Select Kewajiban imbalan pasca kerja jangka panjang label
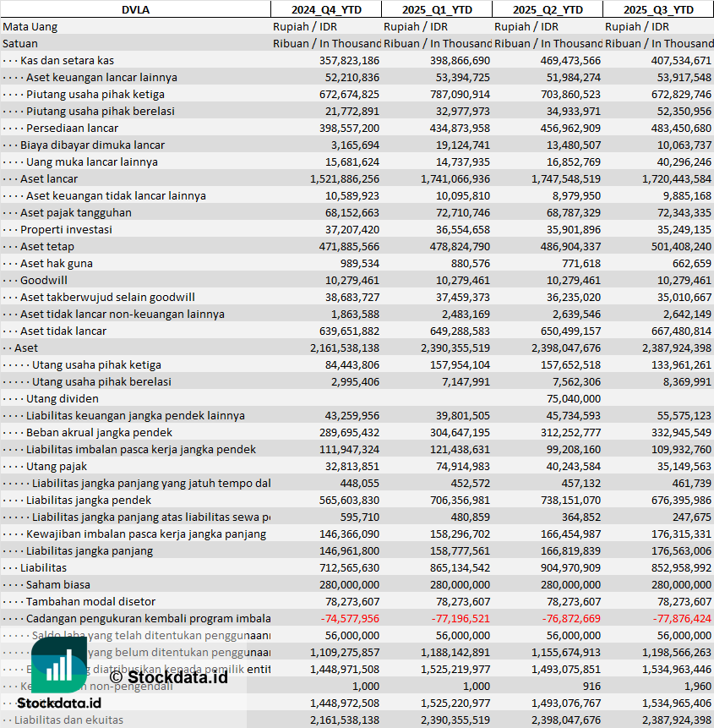The height and width of the screenshot is (728, 714). pyautogui.click(x=146, y=534)
